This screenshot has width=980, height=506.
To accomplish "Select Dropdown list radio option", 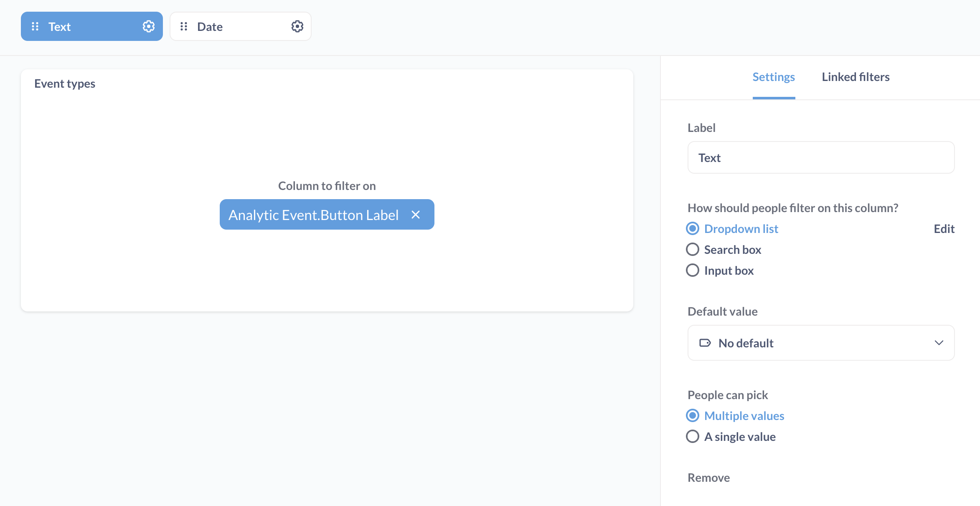I will [x=693, y=228].
